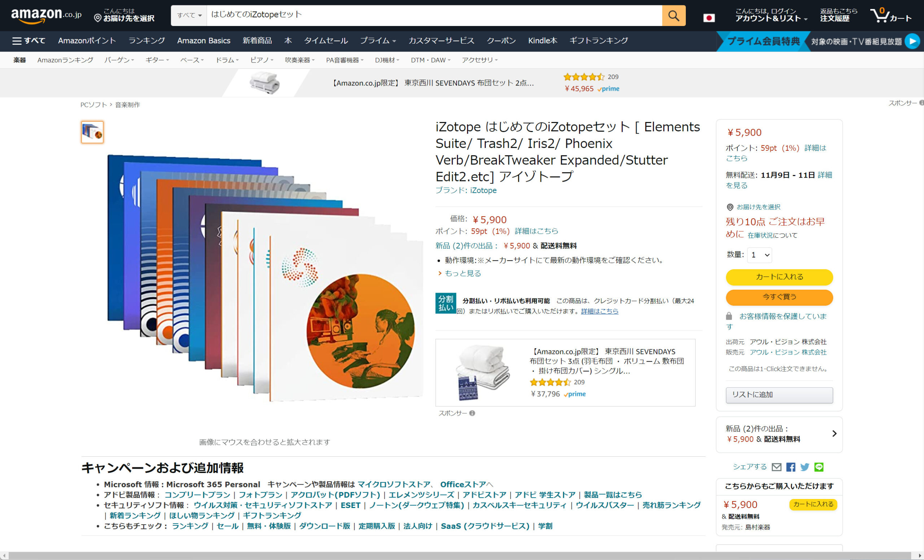Open Amazonポイント nav item
Image resolution: width=924 pixels, height=560 pixels.
87,41
